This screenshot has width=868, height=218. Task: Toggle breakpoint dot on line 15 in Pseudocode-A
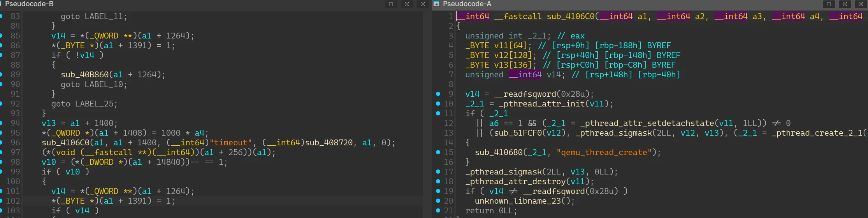click(438, 152)
